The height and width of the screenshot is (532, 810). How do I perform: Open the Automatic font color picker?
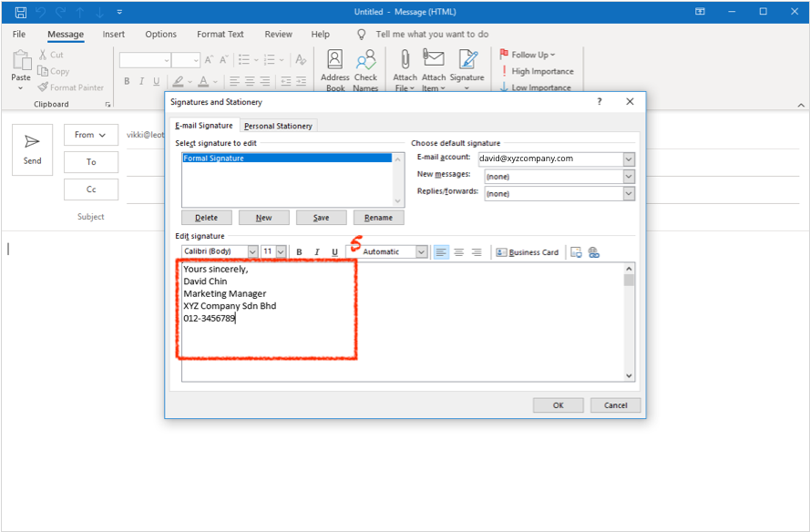point(421,252)
